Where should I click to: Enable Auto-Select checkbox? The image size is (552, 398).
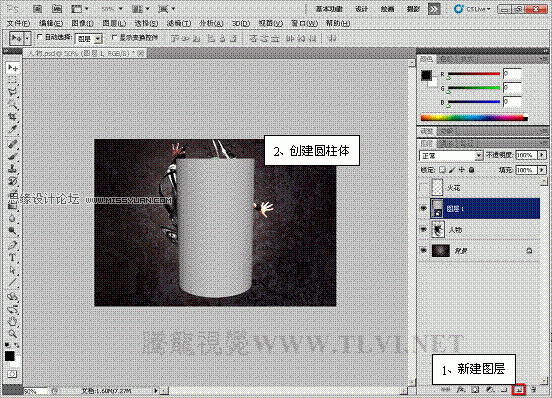40,37
